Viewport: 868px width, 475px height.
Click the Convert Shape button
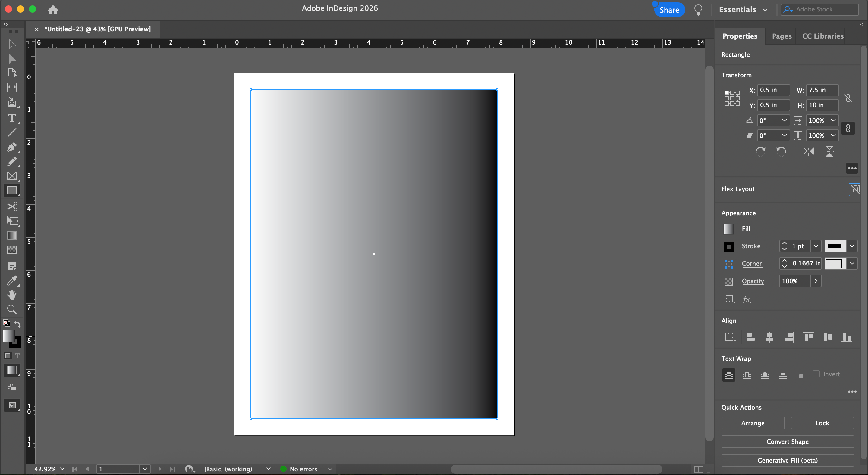click(788, 442)
